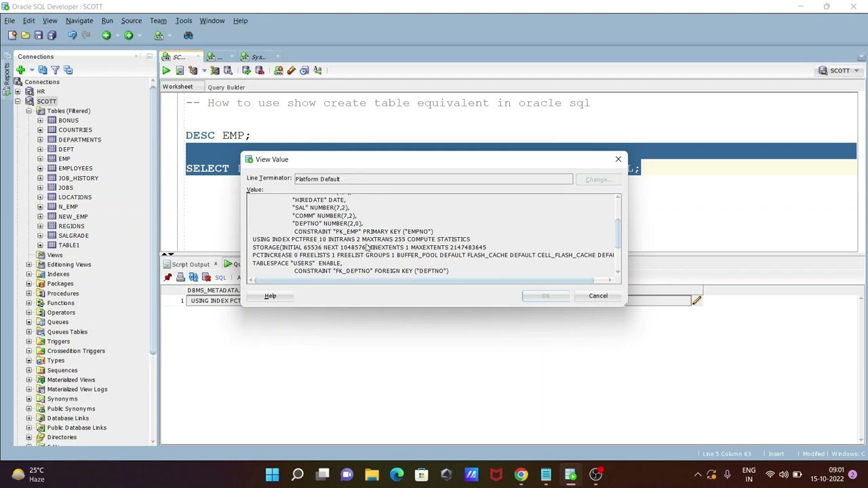Click the To Upper/Lower Aa icon
Viewport: 868px width, 488px height.
pyautogui.click(x=317, y=70)
